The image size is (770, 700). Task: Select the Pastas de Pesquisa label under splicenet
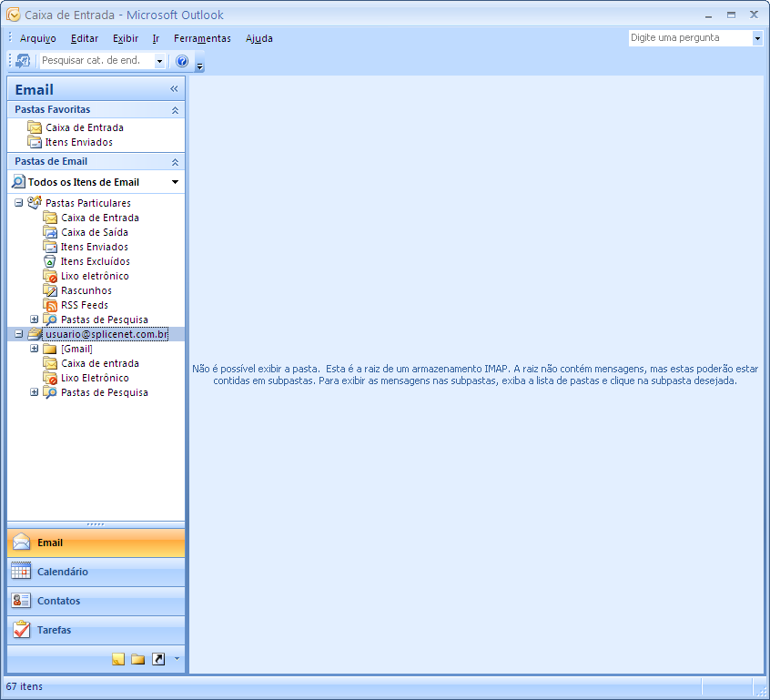point(105,392)
